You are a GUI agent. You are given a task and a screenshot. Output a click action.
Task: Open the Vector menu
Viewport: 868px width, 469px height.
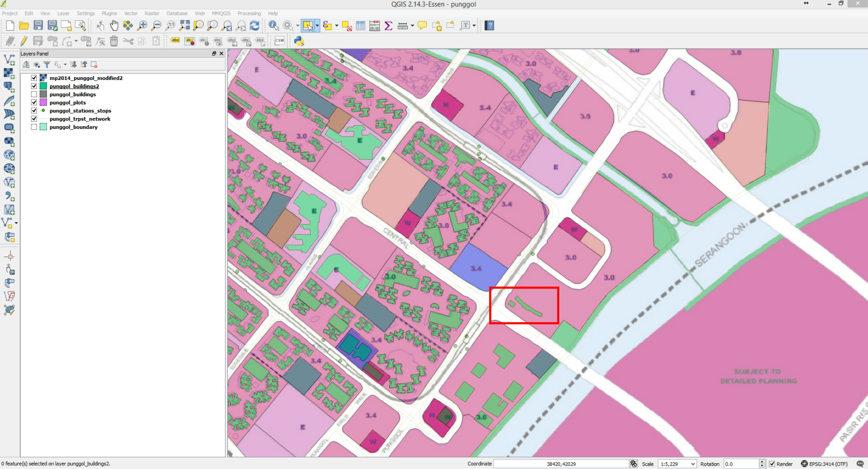click(x=130, y=14)
